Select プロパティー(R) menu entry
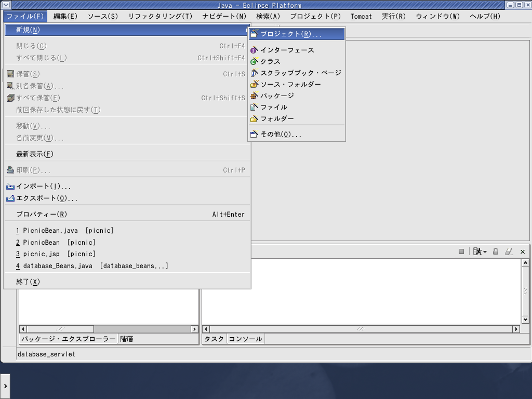 (x=127, y=215)
